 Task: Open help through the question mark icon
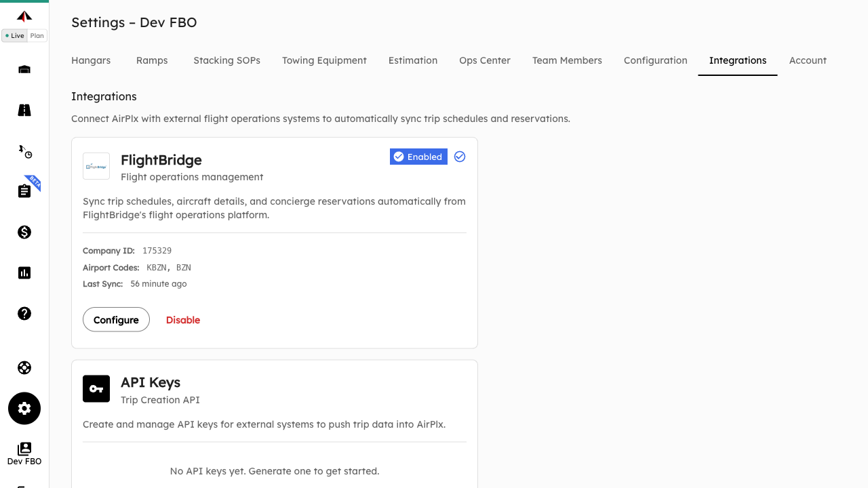click(24, 313)
